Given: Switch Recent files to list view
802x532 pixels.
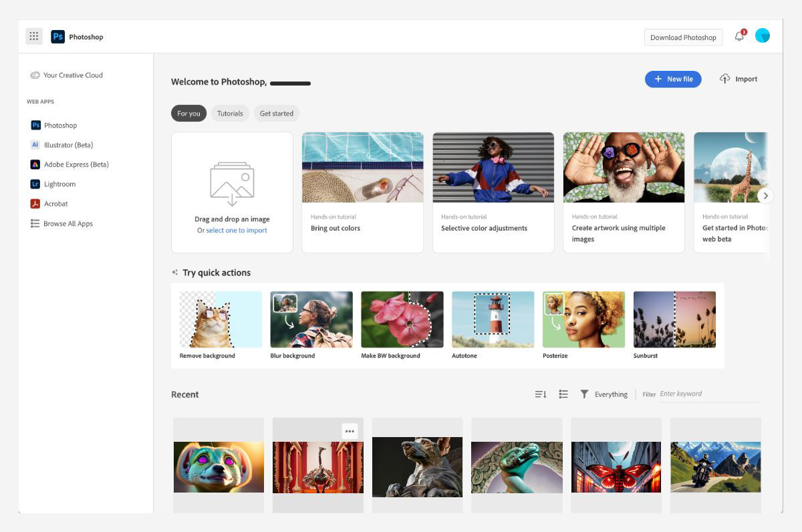Looking at the screenshot, I should [563, 394].
